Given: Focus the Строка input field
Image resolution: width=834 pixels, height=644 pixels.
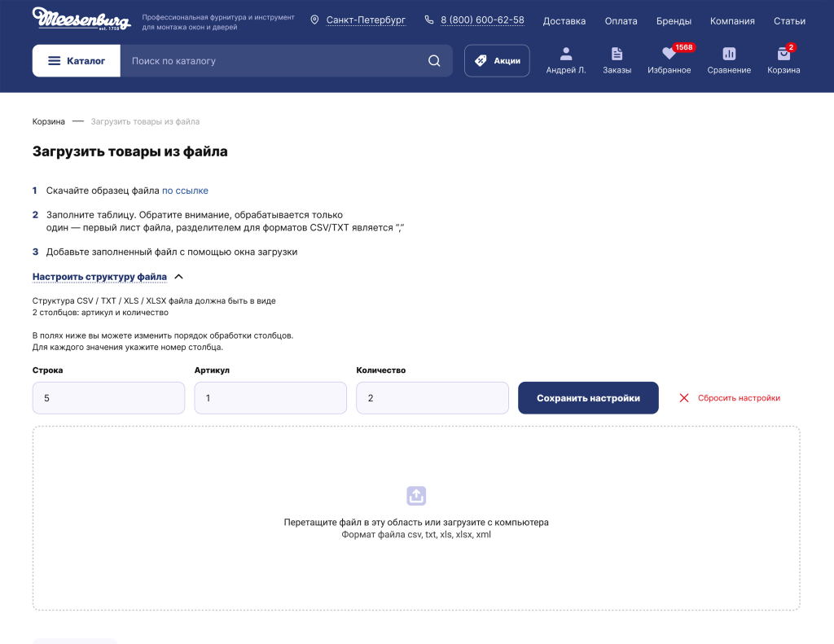Looking at the screenshot, I should click(108, 398).
